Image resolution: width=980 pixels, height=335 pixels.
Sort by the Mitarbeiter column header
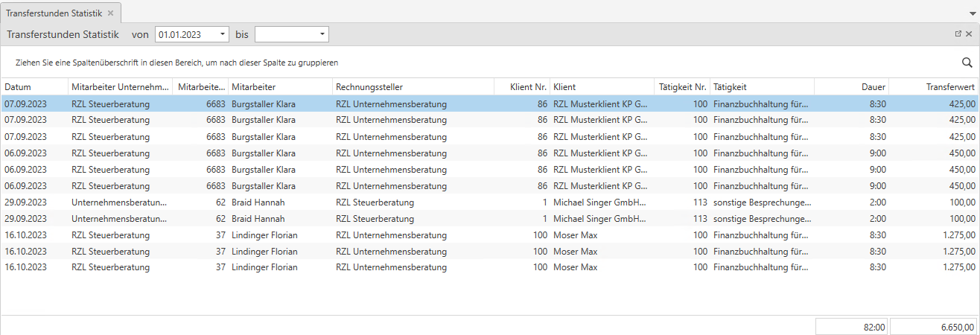pyautogui.click(x=279, y=87)
